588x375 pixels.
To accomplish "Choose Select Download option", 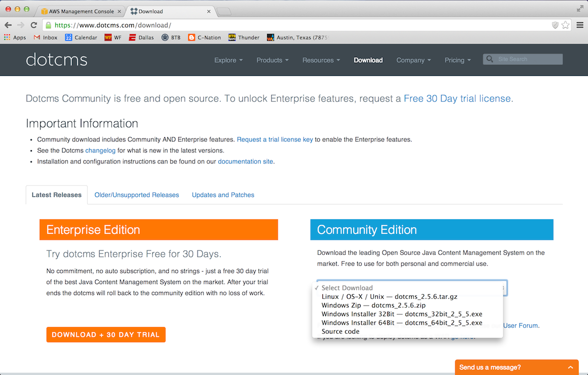I will click(408, 288).
